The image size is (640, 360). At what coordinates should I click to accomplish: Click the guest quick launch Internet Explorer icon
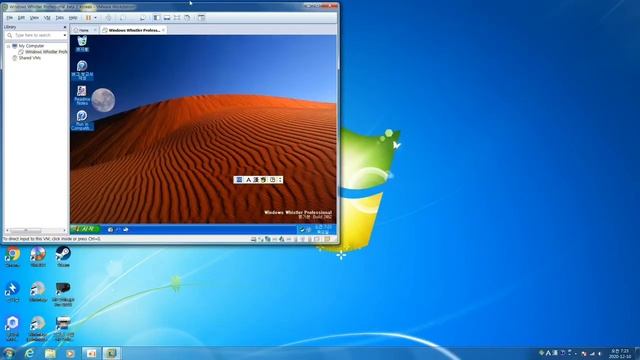(110, 230)
